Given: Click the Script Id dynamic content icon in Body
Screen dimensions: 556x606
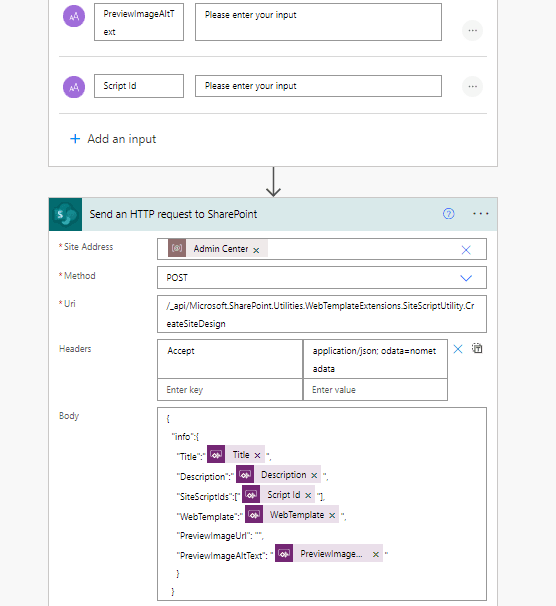Looking at the screenshot, I should click(x=251, y=495).
